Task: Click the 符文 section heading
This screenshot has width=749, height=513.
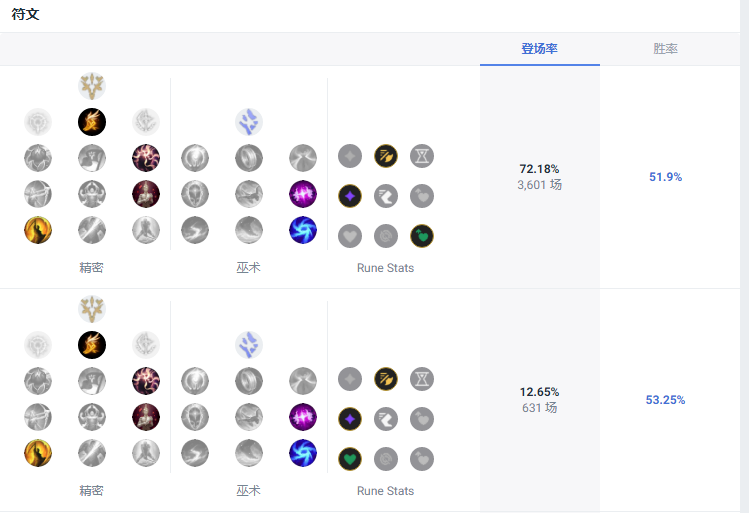Action: (x=26, y=14)
